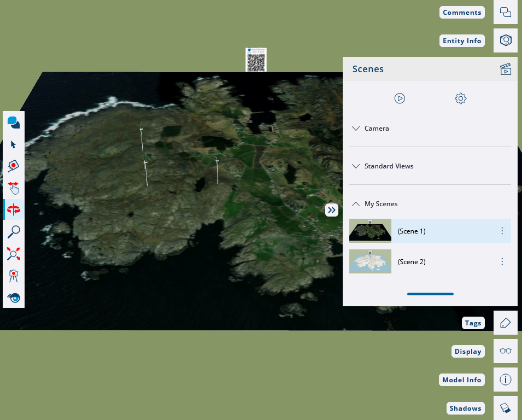Play the scenes animation
Screen dimensions: 522x420
click(x=400, y=98)
